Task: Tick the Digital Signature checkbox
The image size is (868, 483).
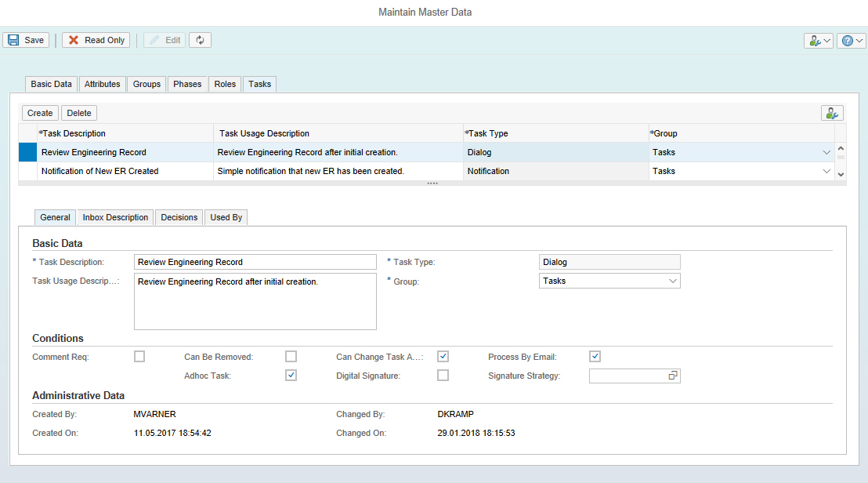Action: click(443, 376)
